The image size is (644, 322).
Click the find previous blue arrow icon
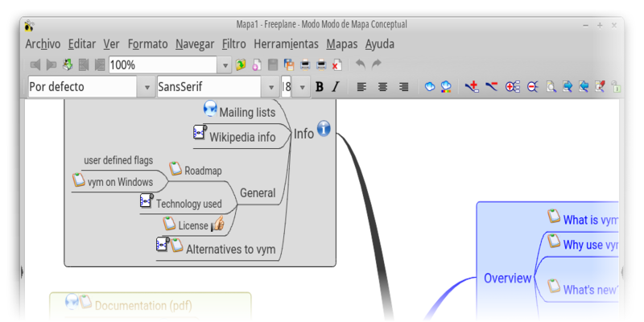tap(584, 86)
